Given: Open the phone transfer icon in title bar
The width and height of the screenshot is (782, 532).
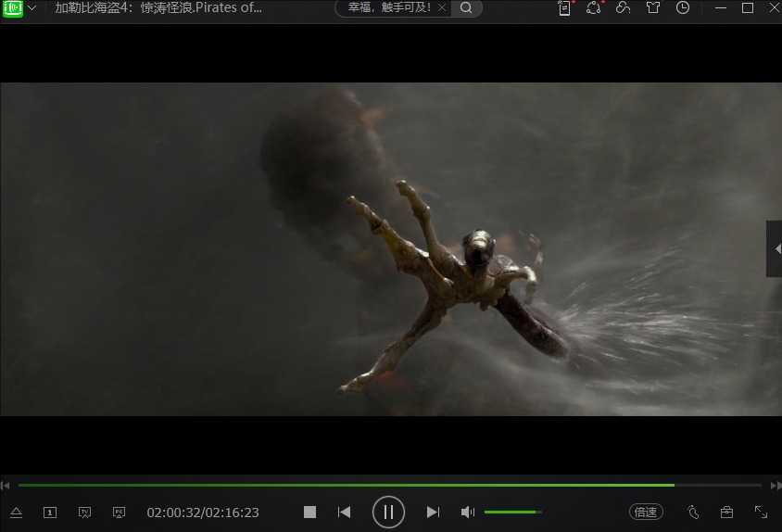Looking at the screenshot, I should [x=564, y=8].
